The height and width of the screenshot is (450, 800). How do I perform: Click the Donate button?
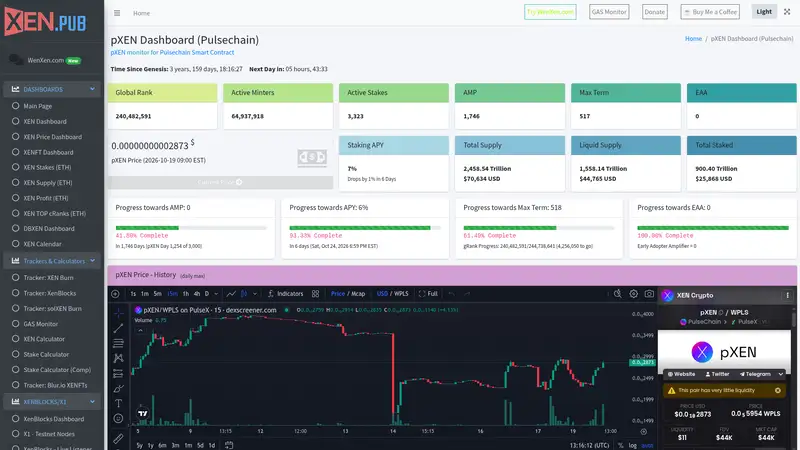(x=654, y=12)
